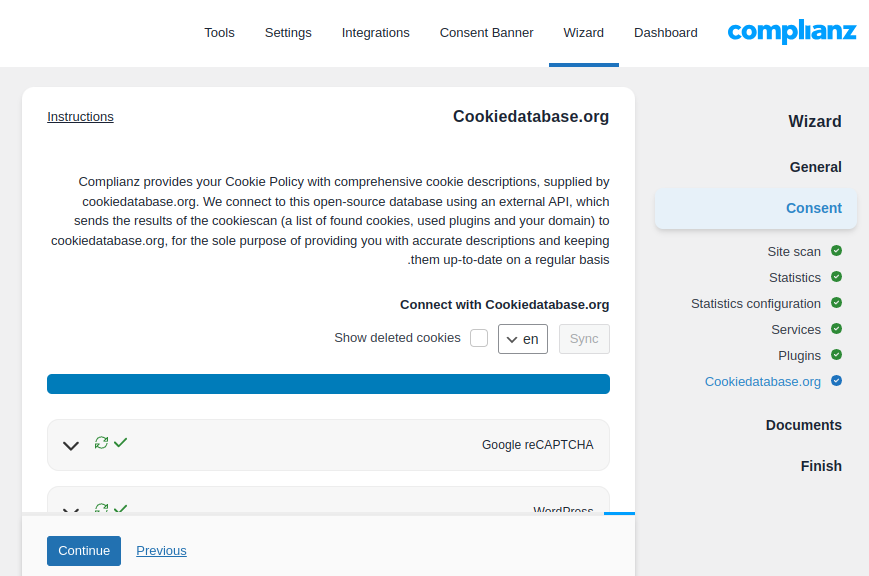
Task: Click the Complianz logo
Action: (x=792, y=32)
